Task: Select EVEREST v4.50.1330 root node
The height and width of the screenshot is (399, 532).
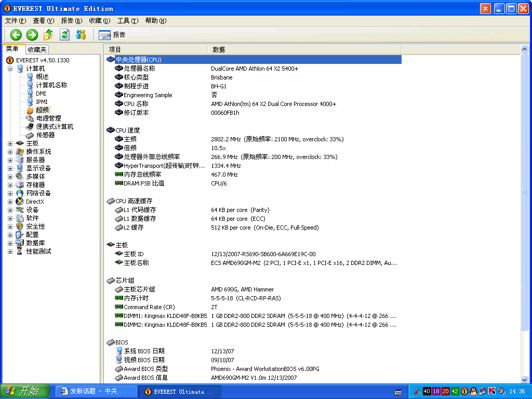Action: [43, 60]
